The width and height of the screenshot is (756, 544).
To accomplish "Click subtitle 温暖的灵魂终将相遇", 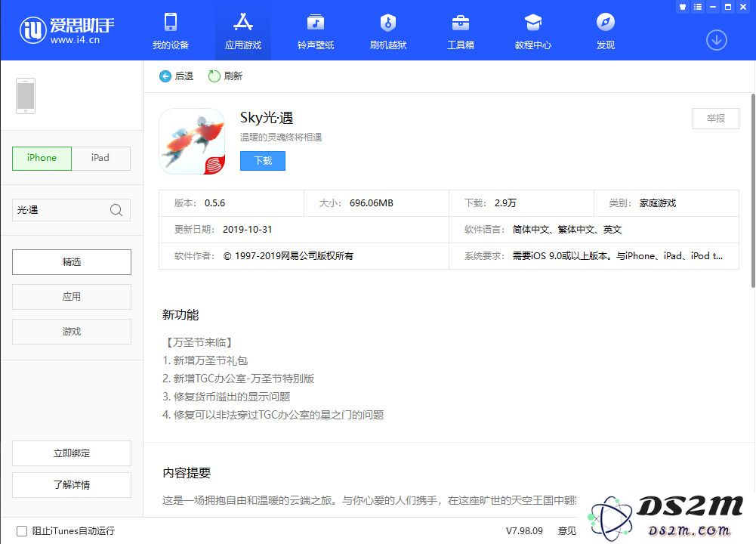I will [281, 138].
